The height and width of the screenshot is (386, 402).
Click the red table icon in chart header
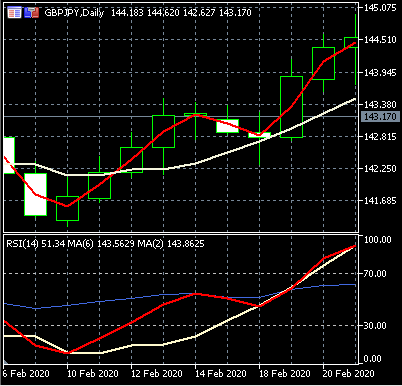[14, 13]
